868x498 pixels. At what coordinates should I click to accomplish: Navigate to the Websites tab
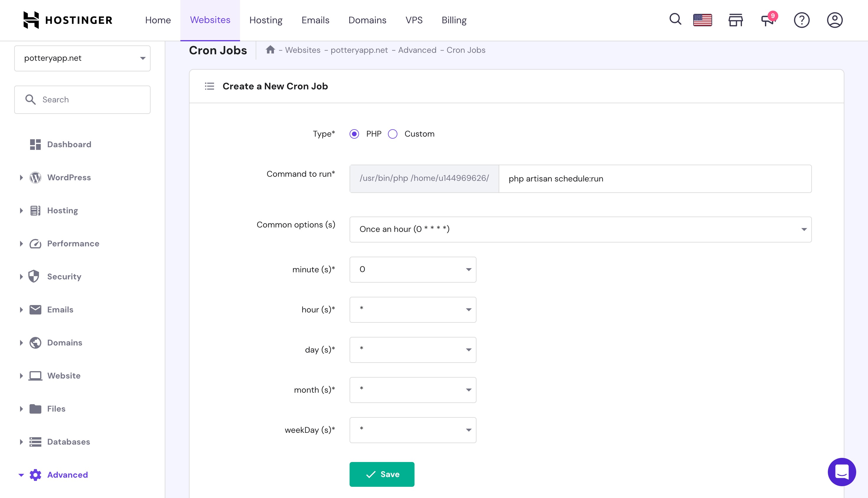pos(210,20)
